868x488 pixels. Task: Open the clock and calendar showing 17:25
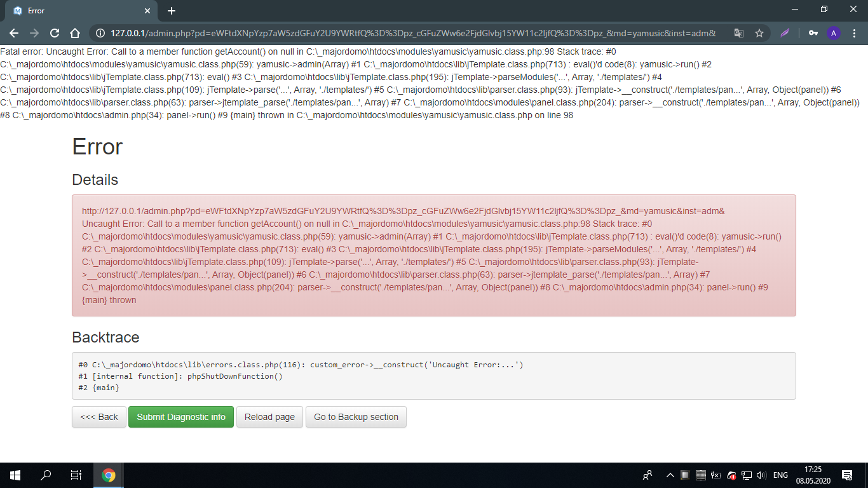[x=813, y=475]
